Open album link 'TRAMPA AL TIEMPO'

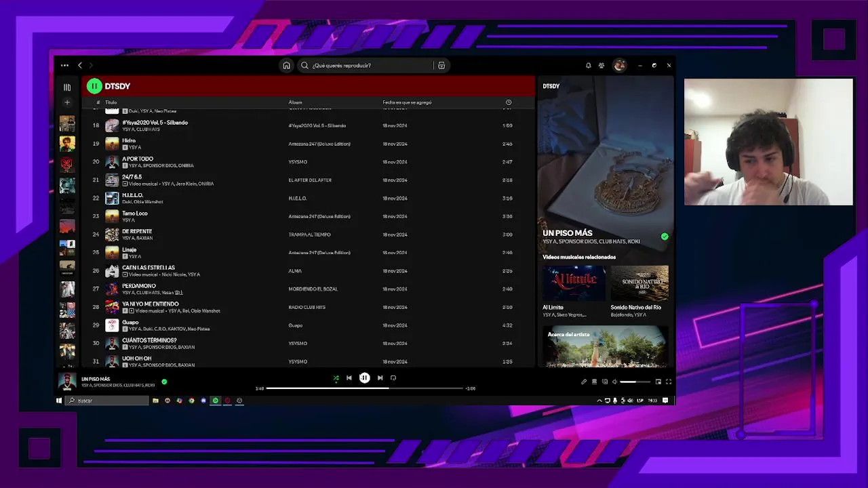point(309,235)
